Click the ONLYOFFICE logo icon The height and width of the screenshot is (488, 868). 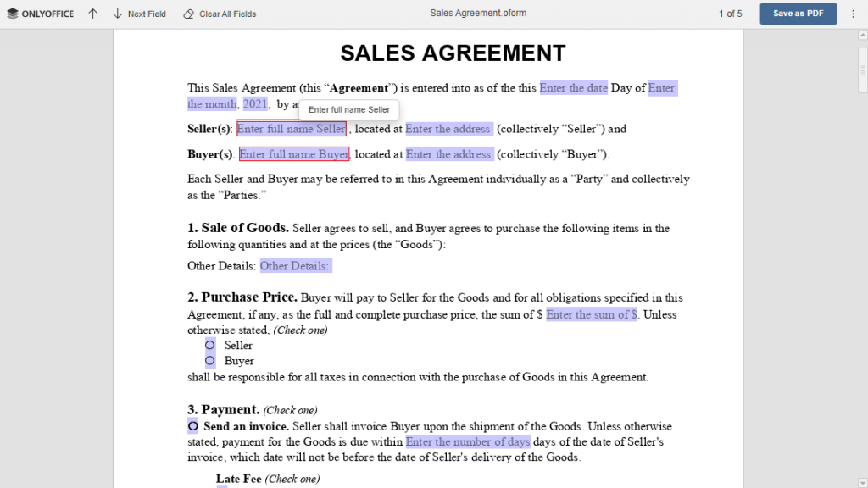pos(11,13)
